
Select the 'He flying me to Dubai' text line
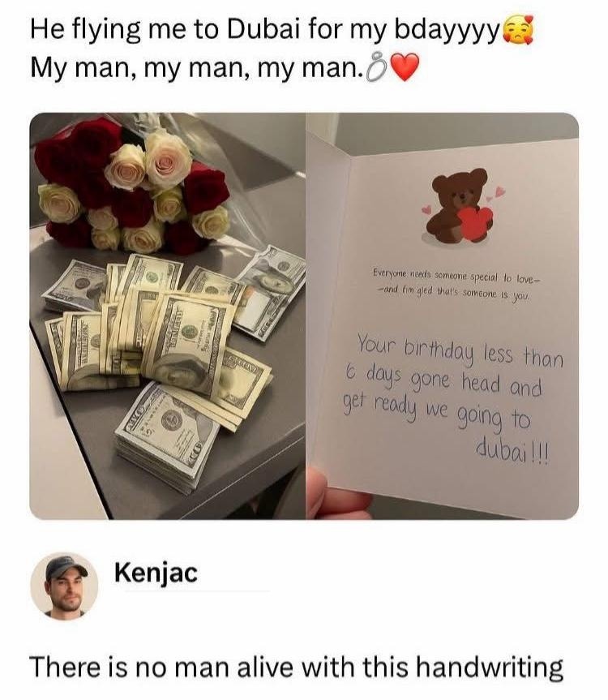tap(281, 30)
